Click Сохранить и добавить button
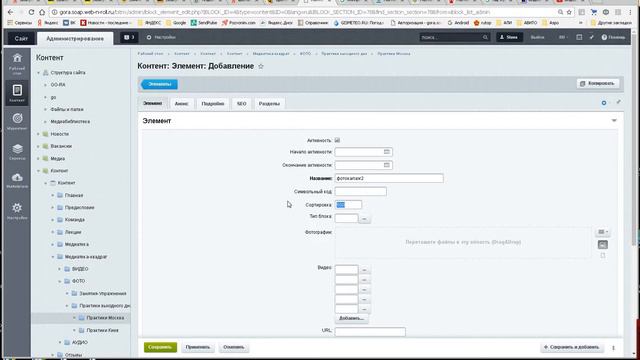 click(572, 347)
